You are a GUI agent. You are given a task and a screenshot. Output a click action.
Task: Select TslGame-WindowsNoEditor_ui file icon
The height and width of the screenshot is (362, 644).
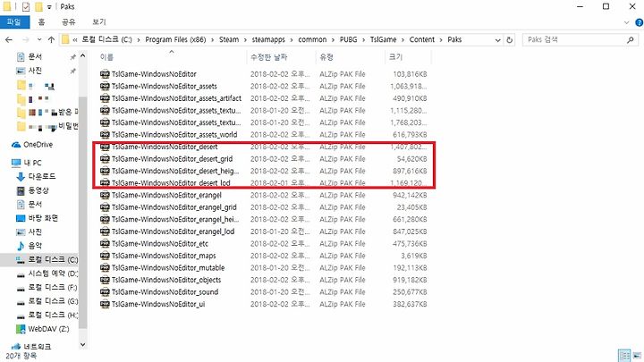(x=105, y=304)
